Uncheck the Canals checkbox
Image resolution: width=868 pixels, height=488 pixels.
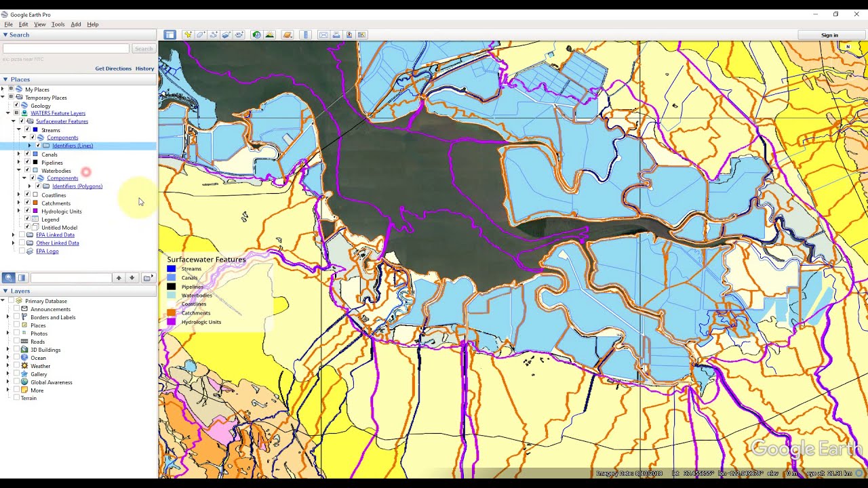point(27,155)
